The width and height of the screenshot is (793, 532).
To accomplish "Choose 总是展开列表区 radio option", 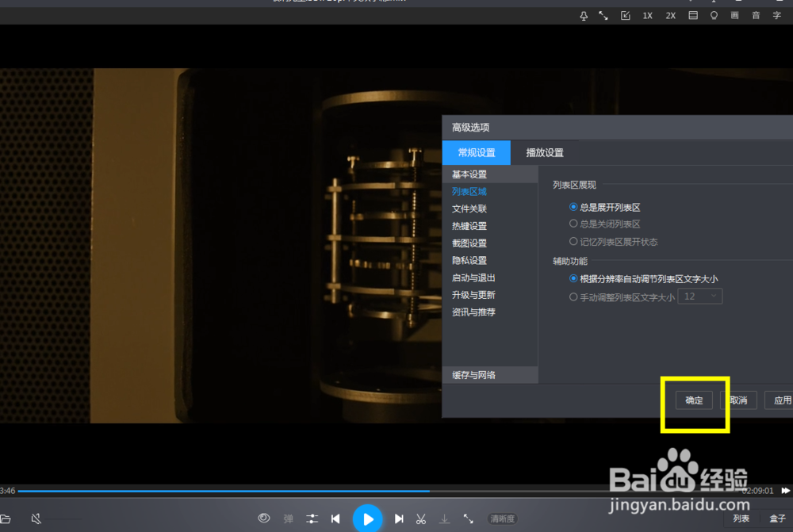I will (x=604, y=208).
